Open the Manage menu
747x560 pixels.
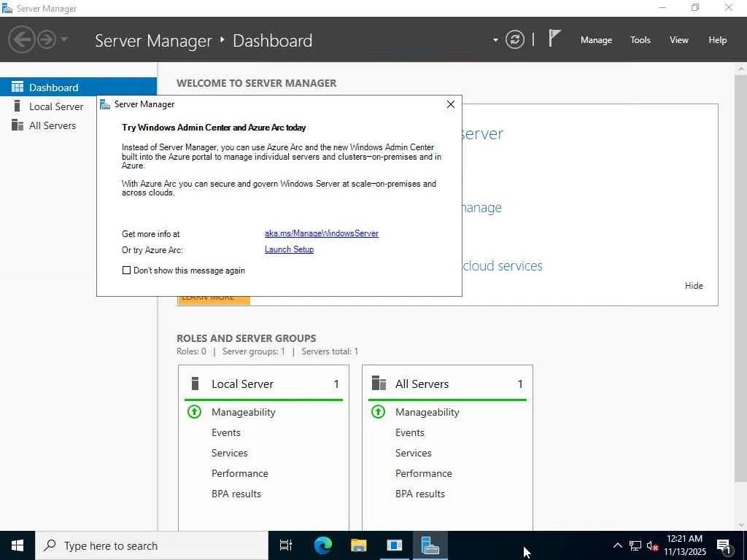click(596, 40)
